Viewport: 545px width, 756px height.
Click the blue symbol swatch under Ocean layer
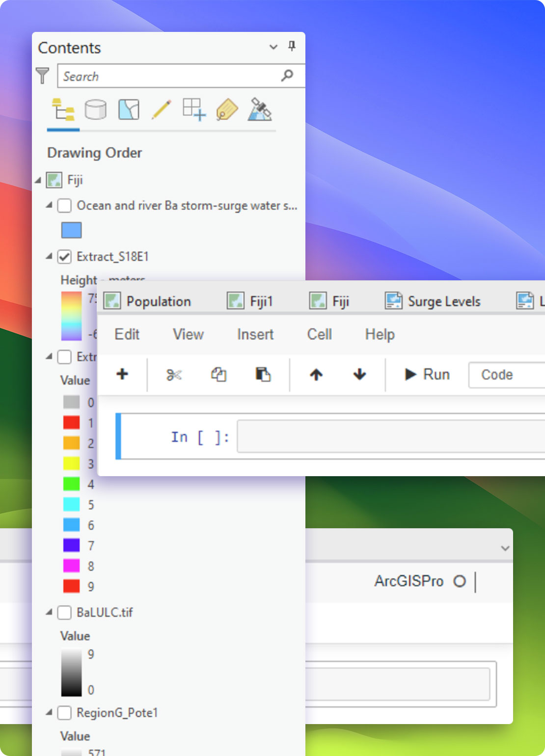click(72, 230)
